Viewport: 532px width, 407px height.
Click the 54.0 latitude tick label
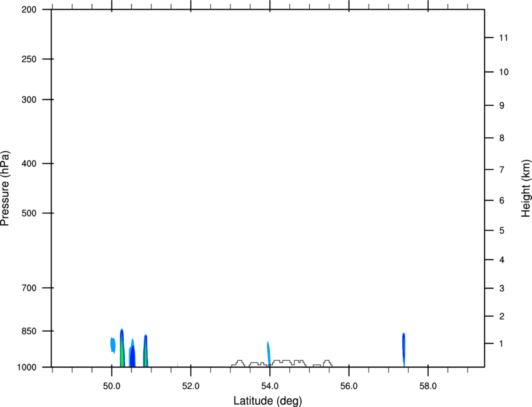point(270,386)
